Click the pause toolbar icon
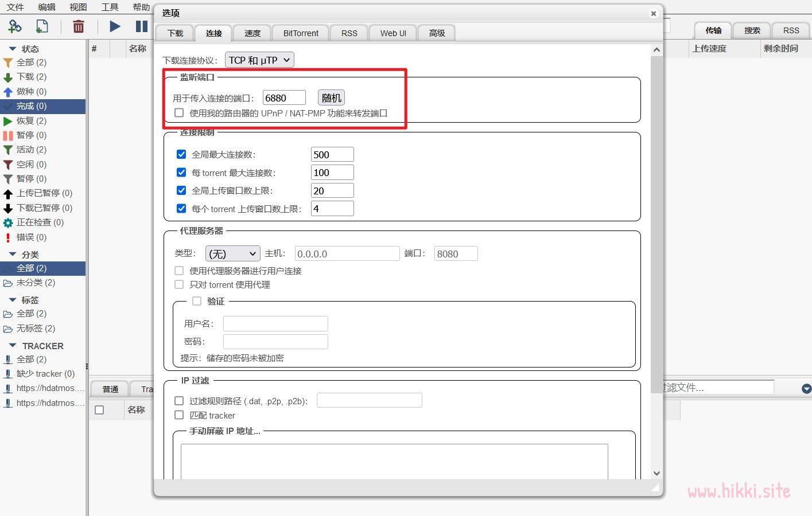Image resolution: width=812 pixels, height=516 pixels. pos(141,26)
